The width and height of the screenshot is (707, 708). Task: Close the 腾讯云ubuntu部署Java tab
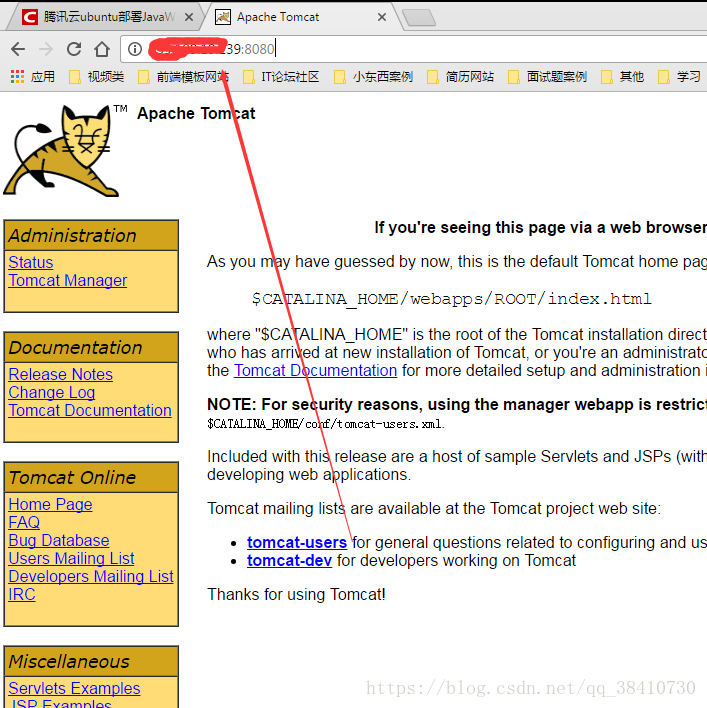[189, 17]
